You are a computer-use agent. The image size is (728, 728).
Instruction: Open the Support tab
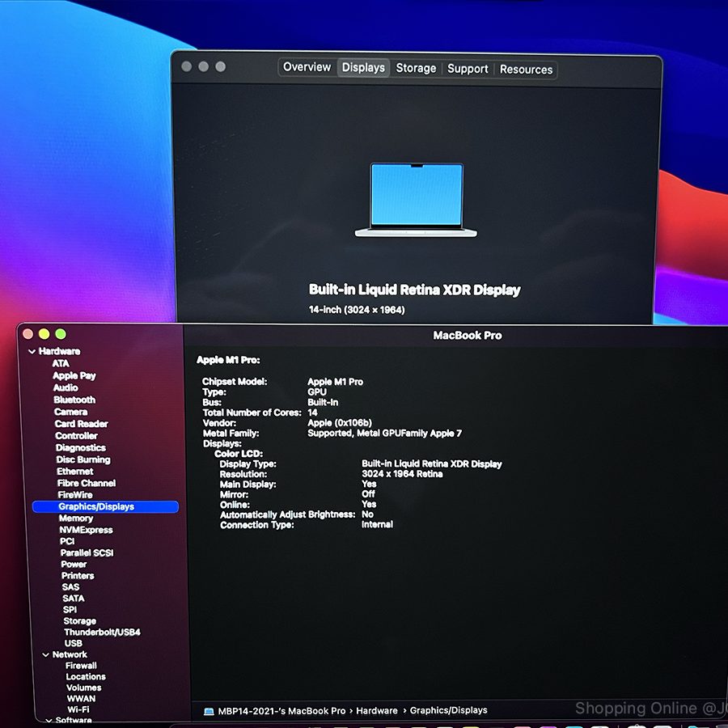pos(468,69)
